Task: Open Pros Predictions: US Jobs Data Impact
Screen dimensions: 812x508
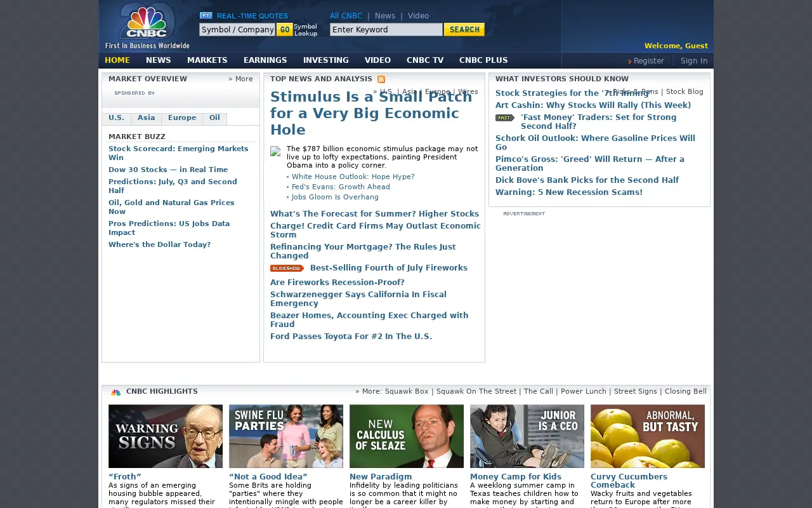Action: (x=169, y=228)
